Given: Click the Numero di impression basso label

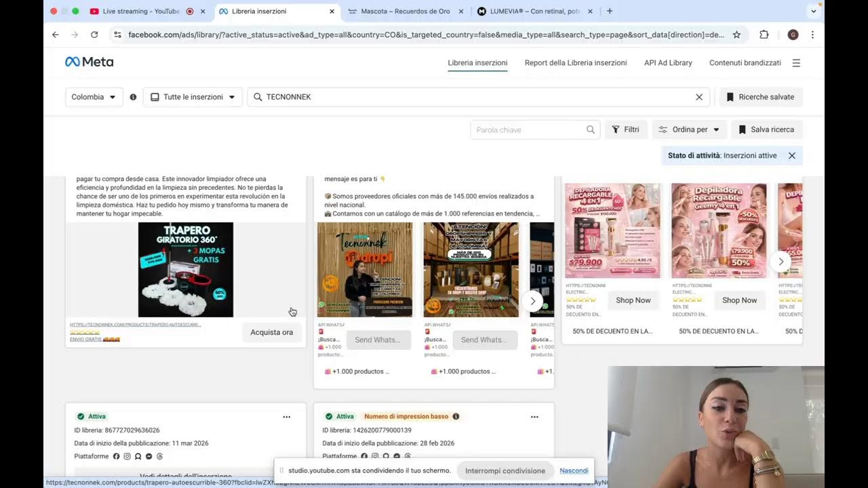Looking at the screenshot, I should 406,416.
